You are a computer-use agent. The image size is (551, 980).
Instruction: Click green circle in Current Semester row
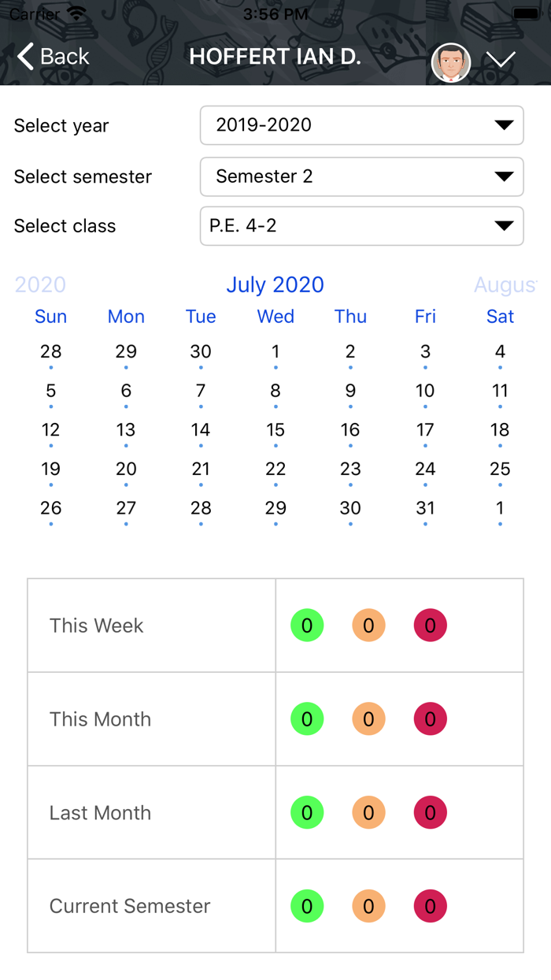coord(307,906)
